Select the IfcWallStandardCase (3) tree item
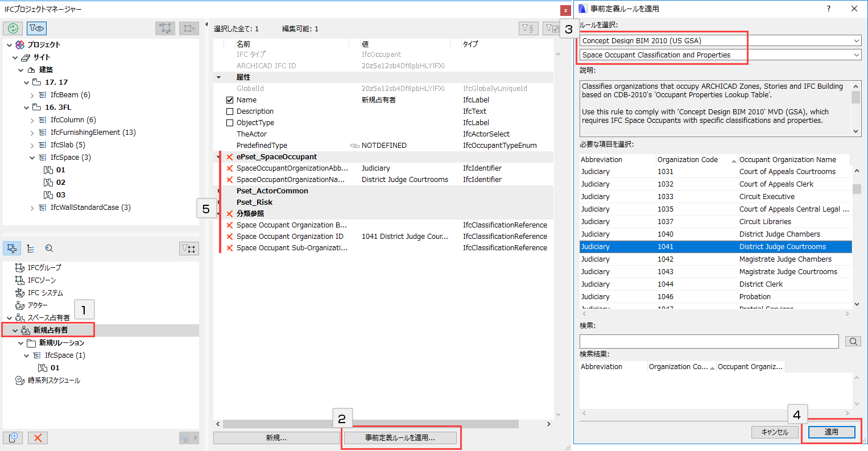Image resolution: width=868 pixels, height=451 pixels. click(90, 208)
